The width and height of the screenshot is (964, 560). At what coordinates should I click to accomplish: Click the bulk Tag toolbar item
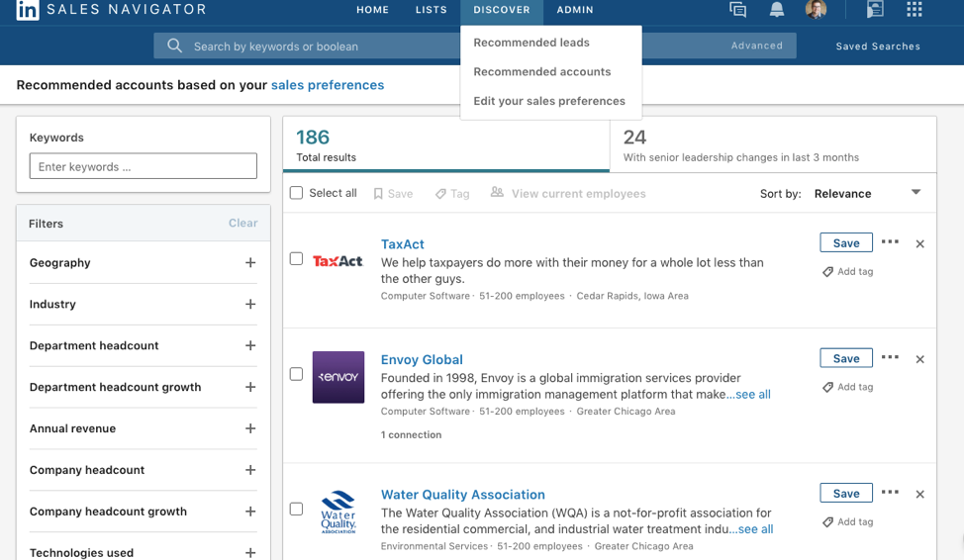452,194
